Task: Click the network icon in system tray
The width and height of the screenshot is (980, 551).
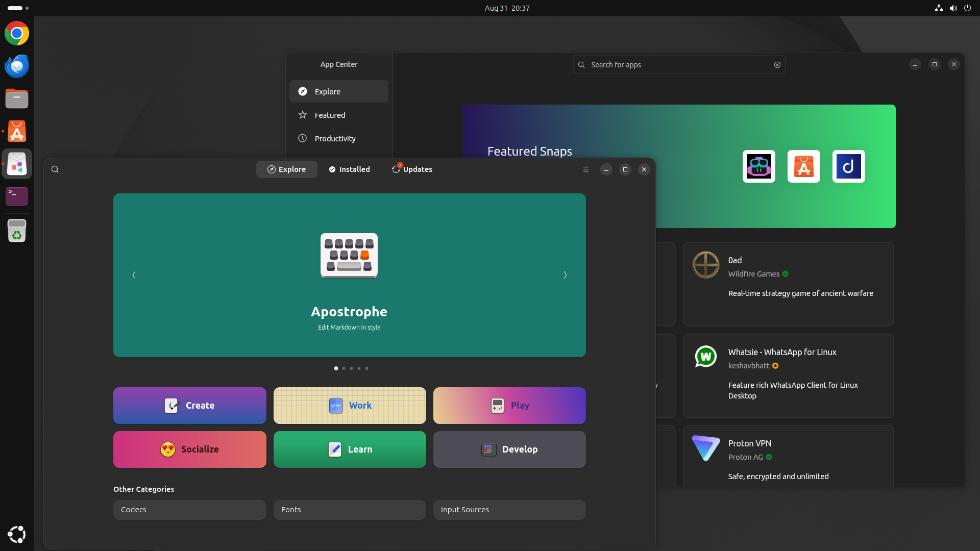Action: point(939,8)
